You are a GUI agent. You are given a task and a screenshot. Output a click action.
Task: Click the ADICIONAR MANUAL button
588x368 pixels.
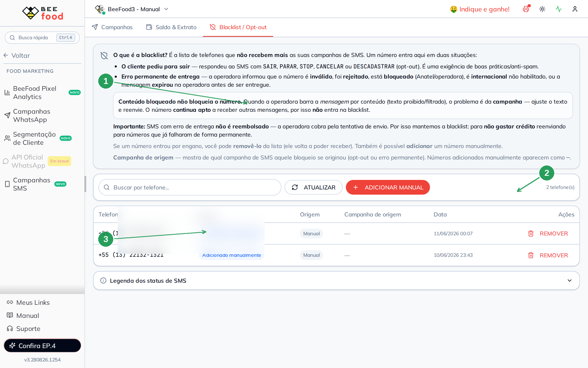(x=388, y=188)
